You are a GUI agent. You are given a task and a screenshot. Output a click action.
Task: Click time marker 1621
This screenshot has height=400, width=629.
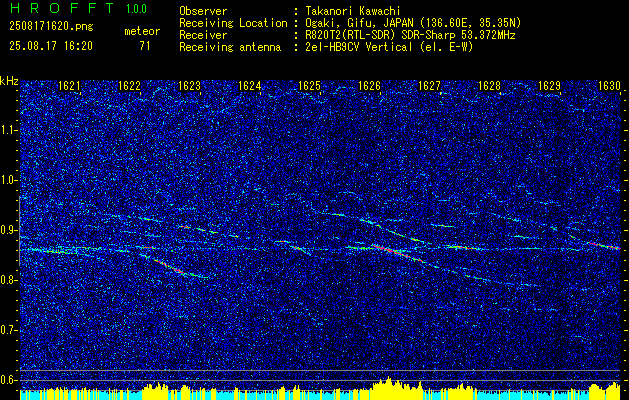point(69,85)
